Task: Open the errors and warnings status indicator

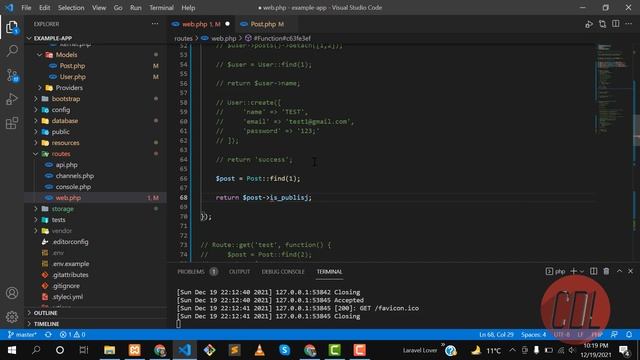Action: [73, 335]
